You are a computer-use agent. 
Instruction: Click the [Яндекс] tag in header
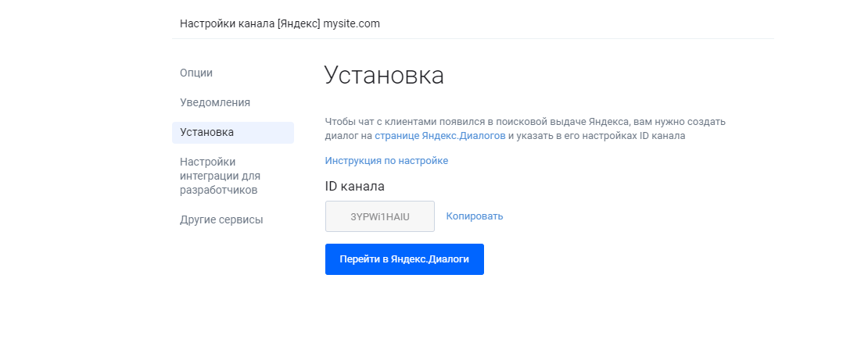click(x=299, y=23)
